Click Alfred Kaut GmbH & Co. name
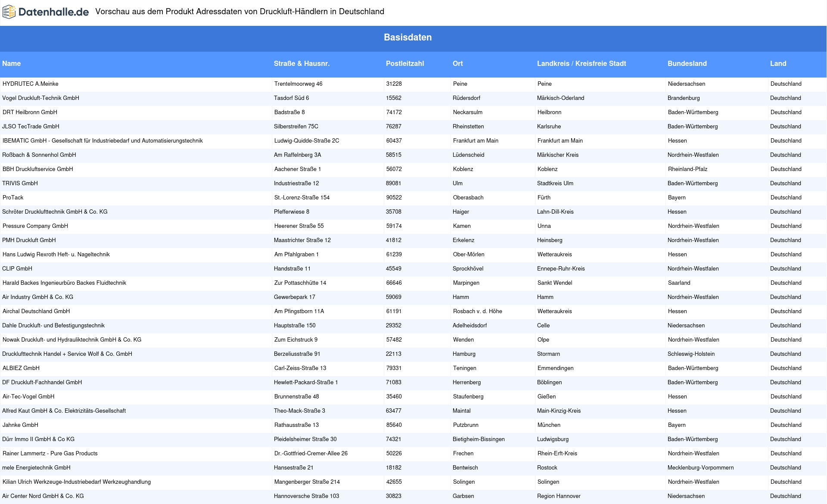Image resolution: width=827 pixels, height=504 pixels. point(64,411)
